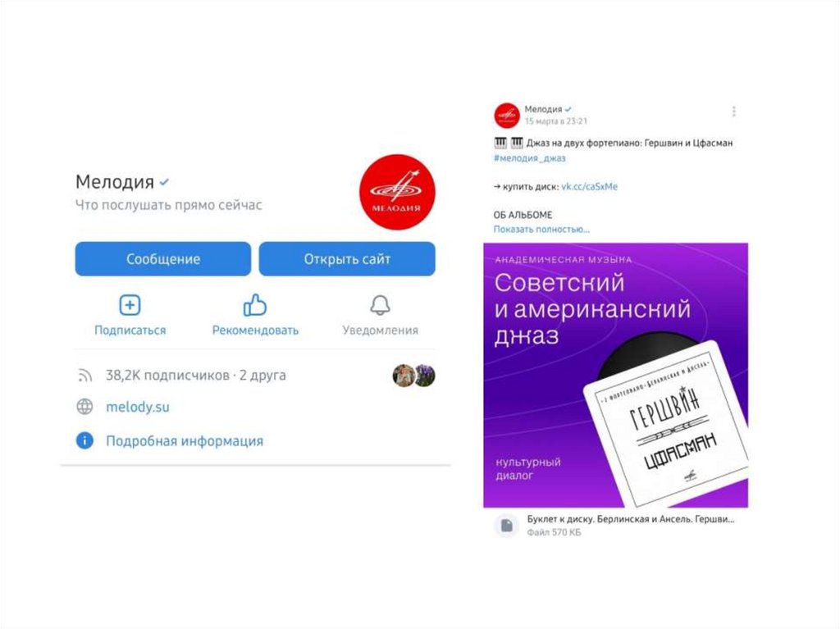Click the subscribers feed icon
The width and height of the screenshot is (840, 629).
(x=84, y=375)
